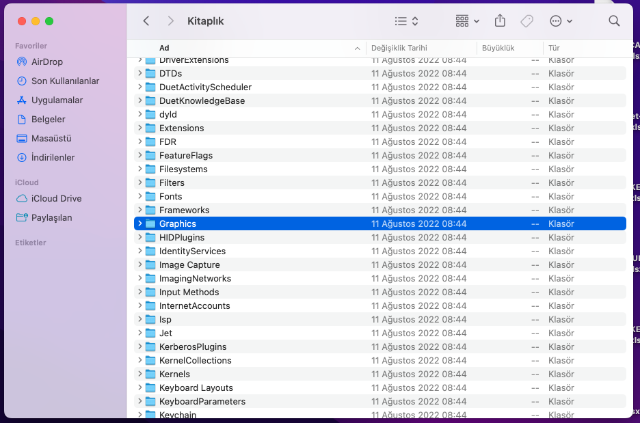Click the forward navigation arrow
This screenshot has width=640, height=423.
pyautogui.click(x=170, y=20)
